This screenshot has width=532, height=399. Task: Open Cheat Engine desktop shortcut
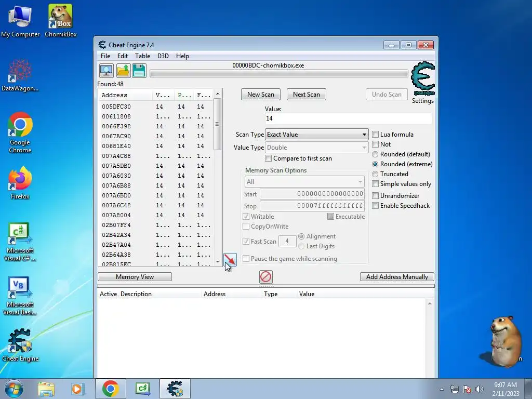20,345
